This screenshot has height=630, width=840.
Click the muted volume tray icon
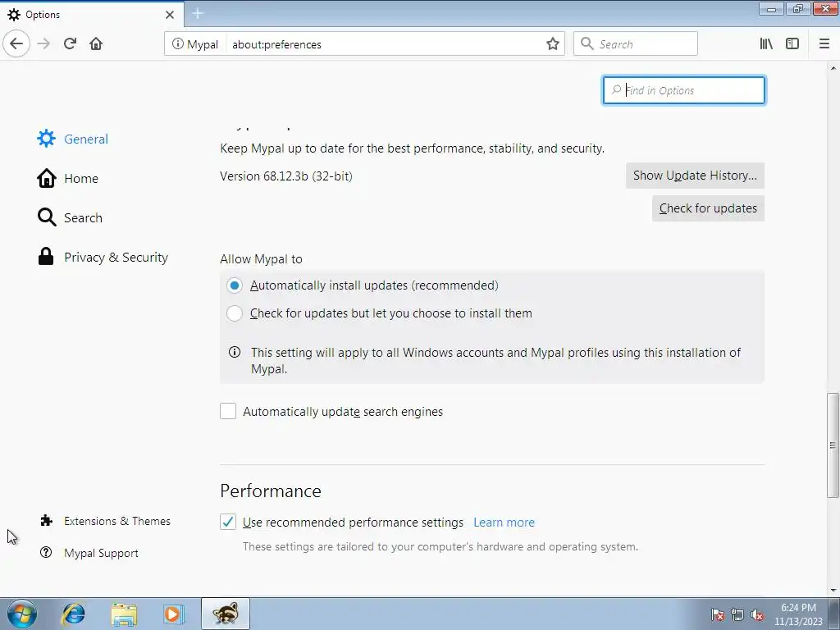pos(757,615)
